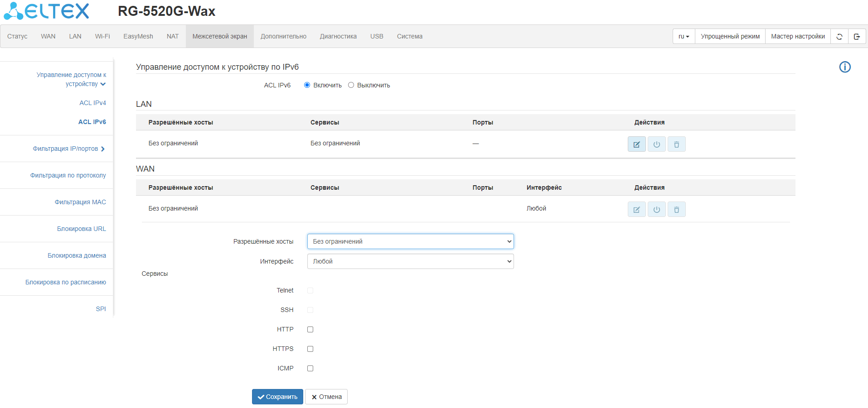Toggle power on the WAN rule
The image size is (868, 408).
pos(656,210)
